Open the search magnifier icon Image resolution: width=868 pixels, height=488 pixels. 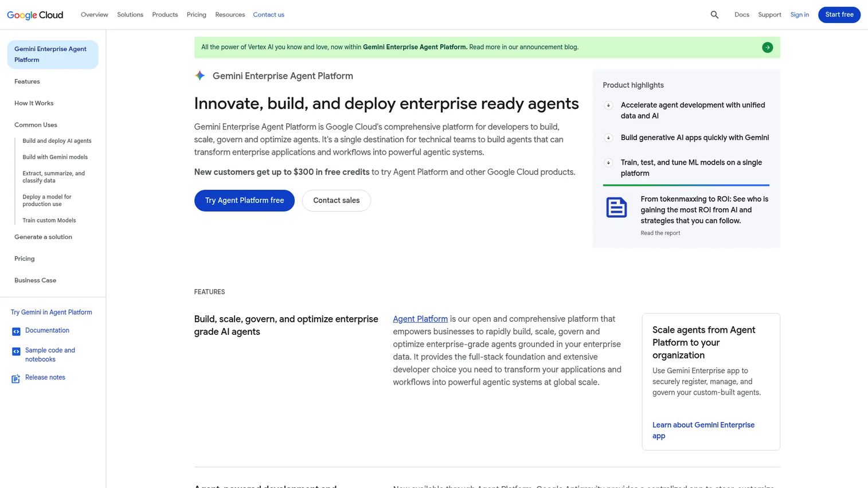point(714,15)
